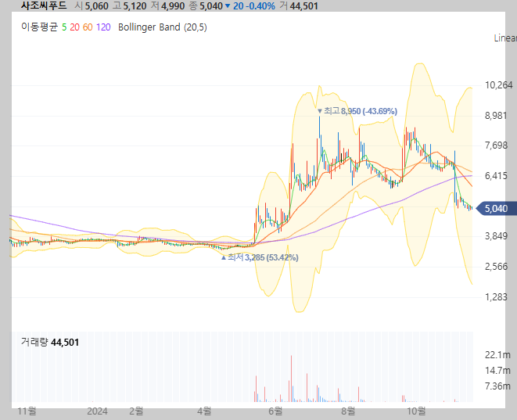Click the tallest red volume bar in June
This screenshot has width=517, height=420.
pyautogui.click(x=291, y=379)
